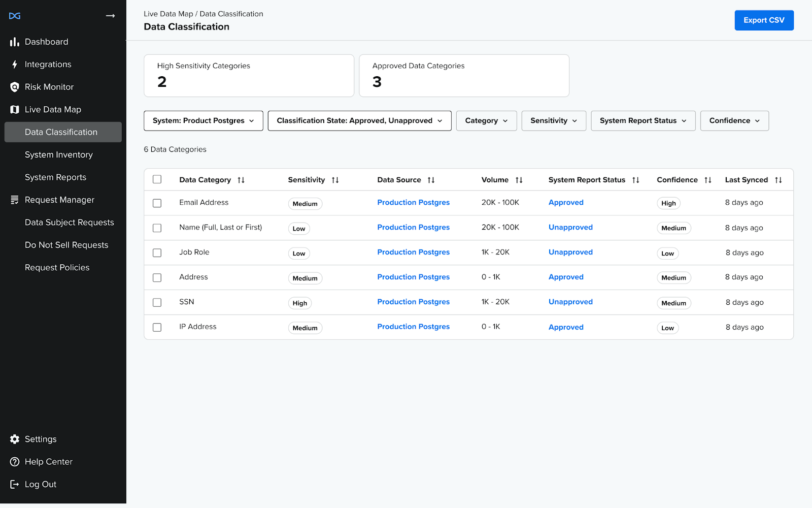Tick the Email Address row checkbox
This screenshot has height=508, width=812.
[157, 203]
